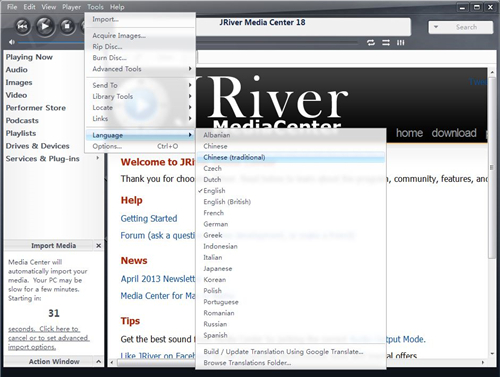The width and height of the screenshot is (500, 377).
Task: Switch language to Czech
Action: click(291, 168)
